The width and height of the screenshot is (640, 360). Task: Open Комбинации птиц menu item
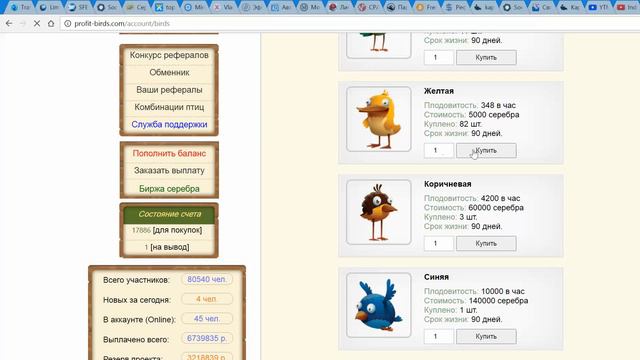tap(169, 107)
